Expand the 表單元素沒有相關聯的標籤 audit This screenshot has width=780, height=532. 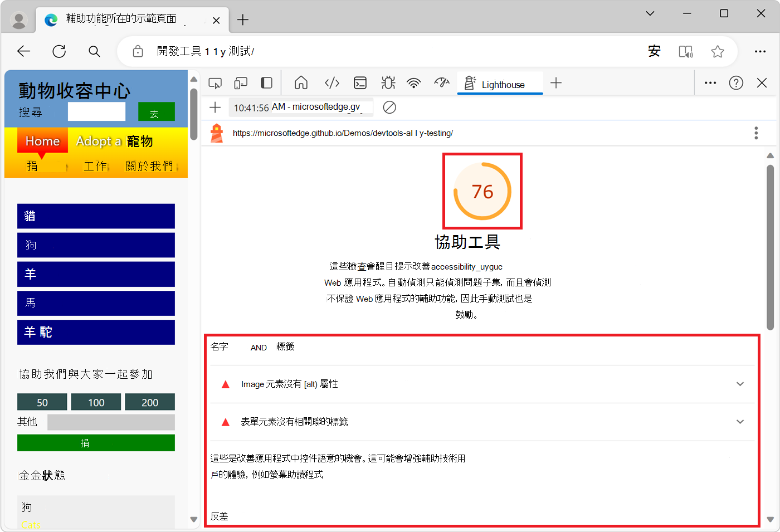click(x=740, y=422)
